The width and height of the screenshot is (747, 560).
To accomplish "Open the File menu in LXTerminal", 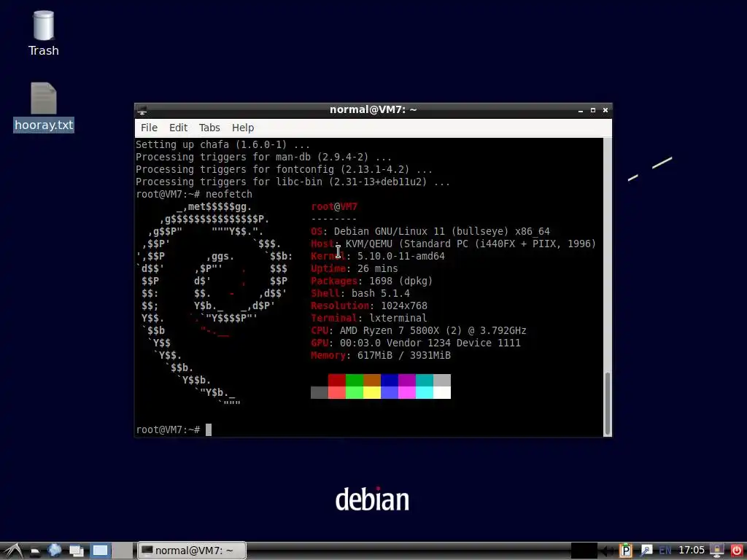I will point(149,128).
